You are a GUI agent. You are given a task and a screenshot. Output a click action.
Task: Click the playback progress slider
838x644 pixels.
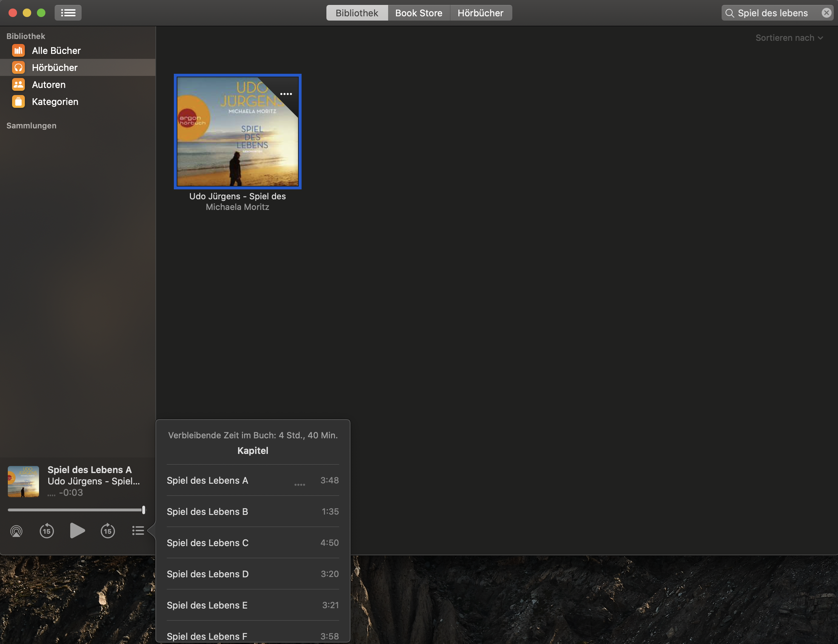(x=75, y=510)
